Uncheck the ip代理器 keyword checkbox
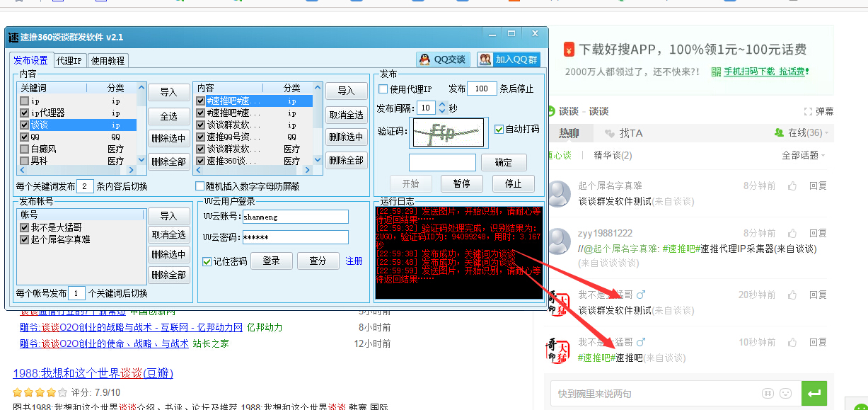This screenshot has width=868, height=410. click(x=25, y=113)
